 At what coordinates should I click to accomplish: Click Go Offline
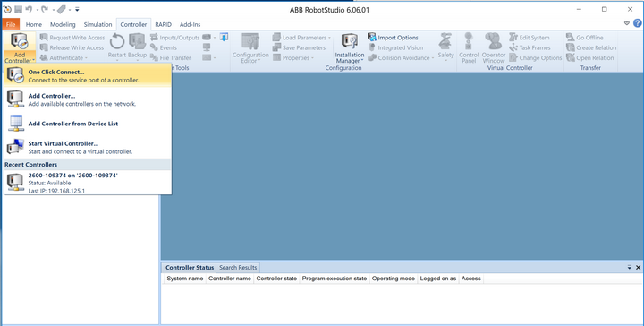pyautogui.click(x=584, y=38)
